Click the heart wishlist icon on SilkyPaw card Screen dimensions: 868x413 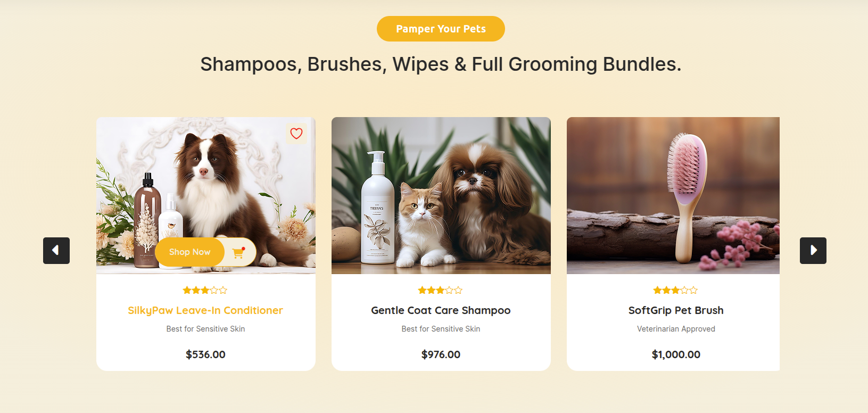point(296,134)
